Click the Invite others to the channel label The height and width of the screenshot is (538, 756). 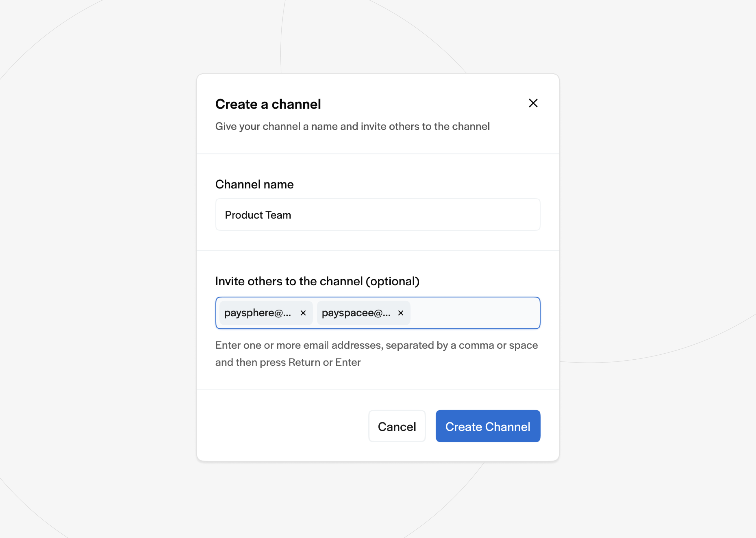tap(317, 281)
